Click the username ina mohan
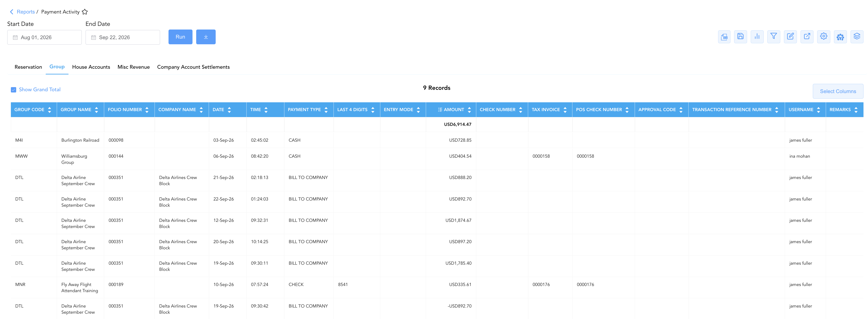The image size is (868, 319). point(800,156)
